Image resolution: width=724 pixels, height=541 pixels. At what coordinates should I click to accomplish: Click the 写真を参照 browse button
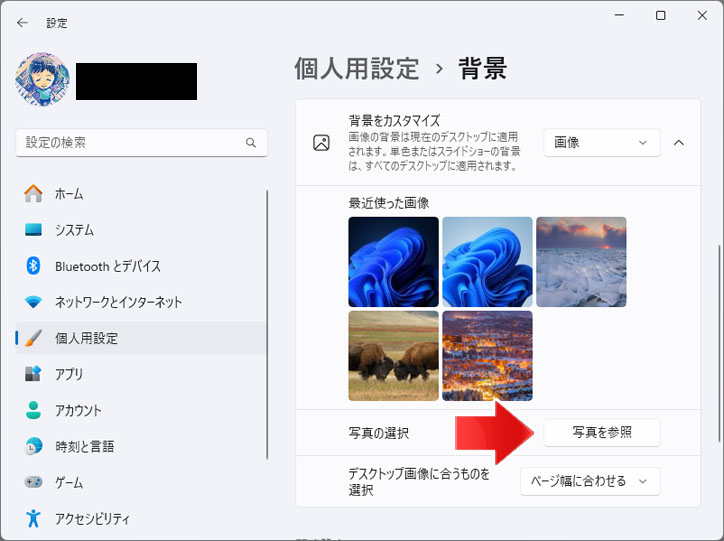coord(602,432)
